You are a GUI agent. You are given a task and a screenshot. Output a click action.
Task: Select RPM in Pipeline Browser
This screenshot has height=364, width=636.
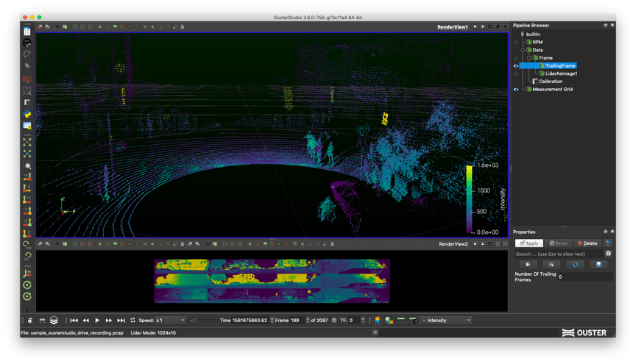pyautogui.click(x=537, y=42)
